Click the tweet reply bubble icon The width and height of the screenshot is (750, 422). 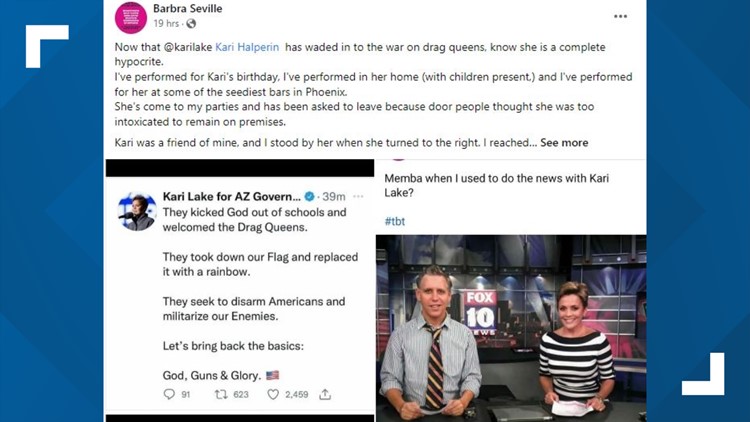(x=169, y=394)
